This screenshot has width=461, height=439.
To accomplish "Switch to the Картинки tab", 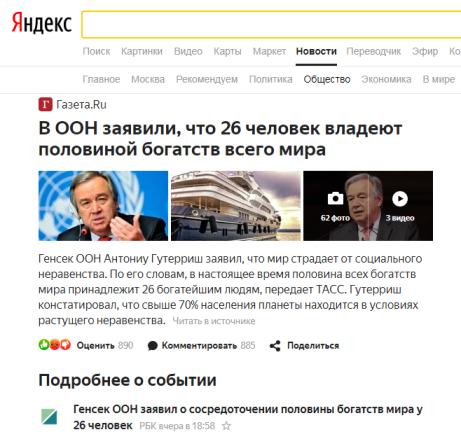I will pyautogui.click(x=142, y=51).
